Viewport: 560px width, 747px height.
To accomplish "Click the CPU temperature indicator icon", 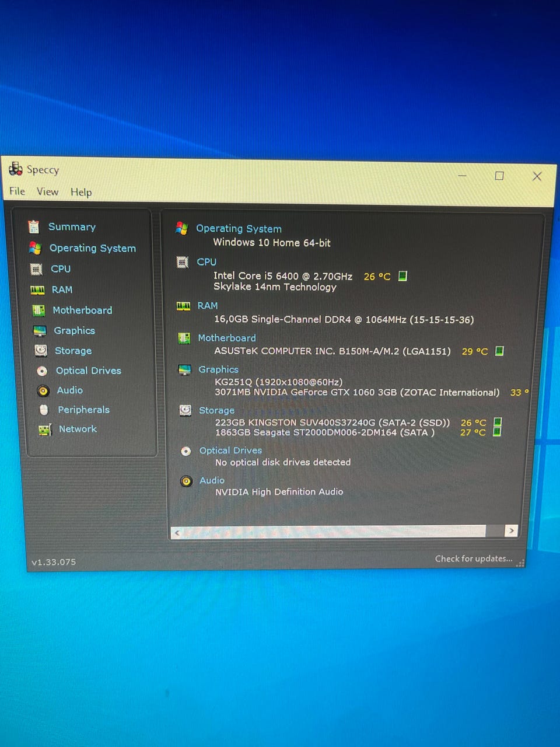I will coord(402,276).
